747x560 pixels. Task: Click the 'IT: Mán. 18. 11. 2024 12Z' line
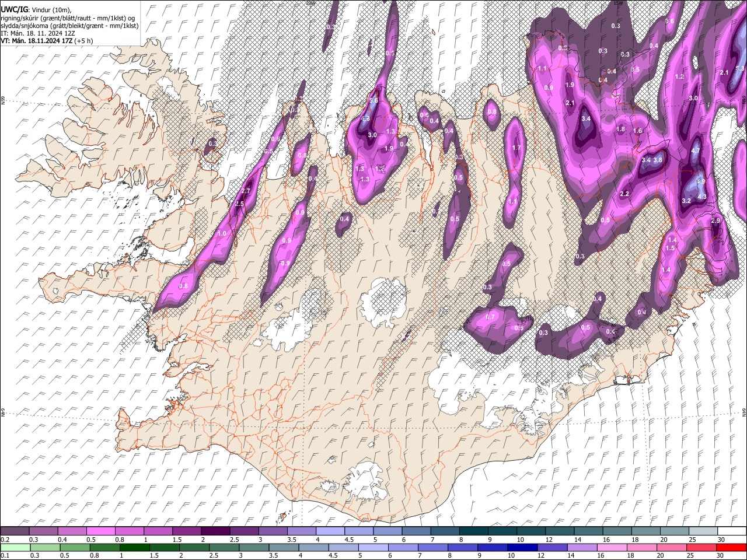coord(37,33)
